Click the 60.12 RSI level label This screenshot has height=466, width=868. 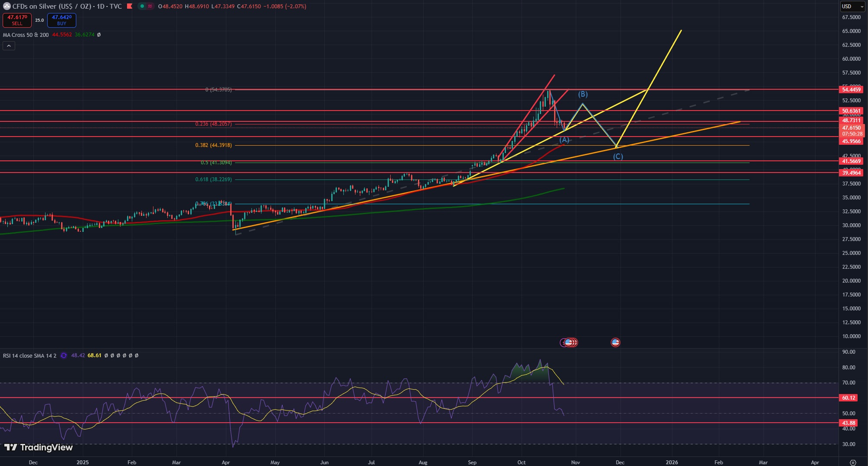click(848, 398)
